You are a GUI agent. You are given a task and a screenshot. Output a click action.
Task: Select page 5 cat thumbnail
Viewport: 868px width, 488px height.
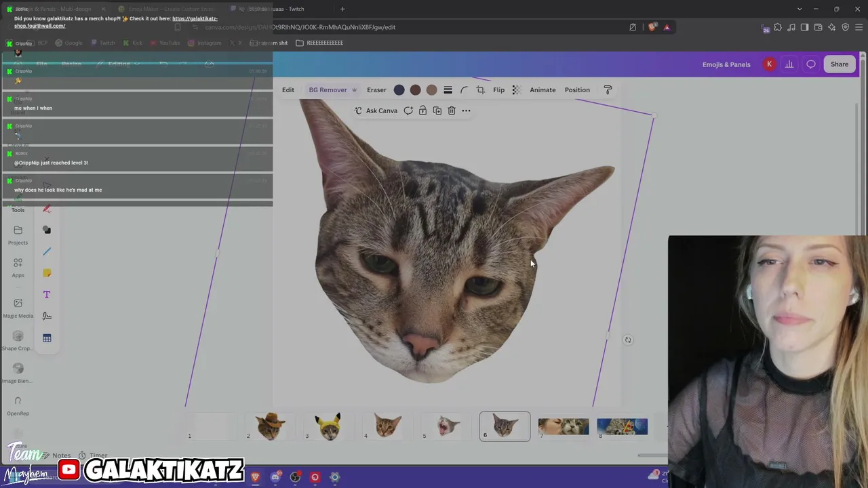[x=446, y=426]
